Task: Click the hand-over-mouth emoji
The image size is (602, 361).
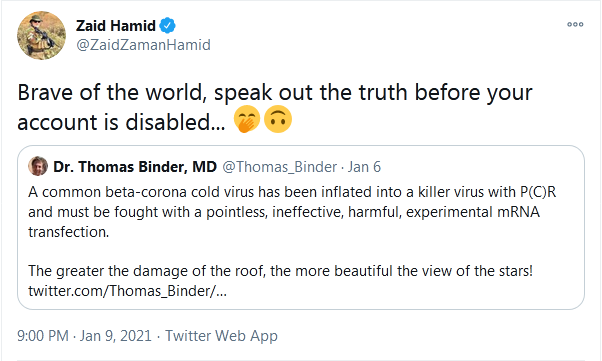Action: (247, 119)
